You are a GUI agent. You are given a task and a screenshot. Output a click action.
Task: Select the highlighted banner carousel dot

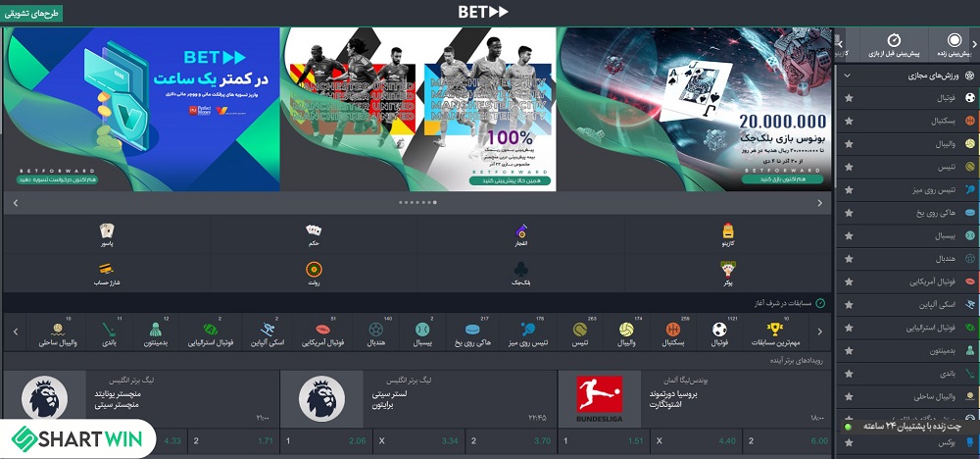pyautogui.click(x=435, y=203)
